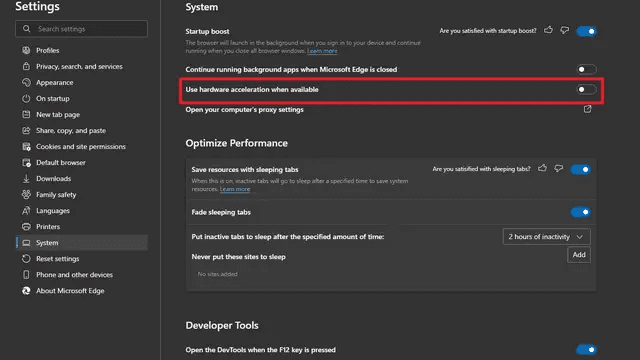This screenshot has width=640, height=360.
Task: Turn off Fade sleeping tabs toggle
Action: click(580, 212)
